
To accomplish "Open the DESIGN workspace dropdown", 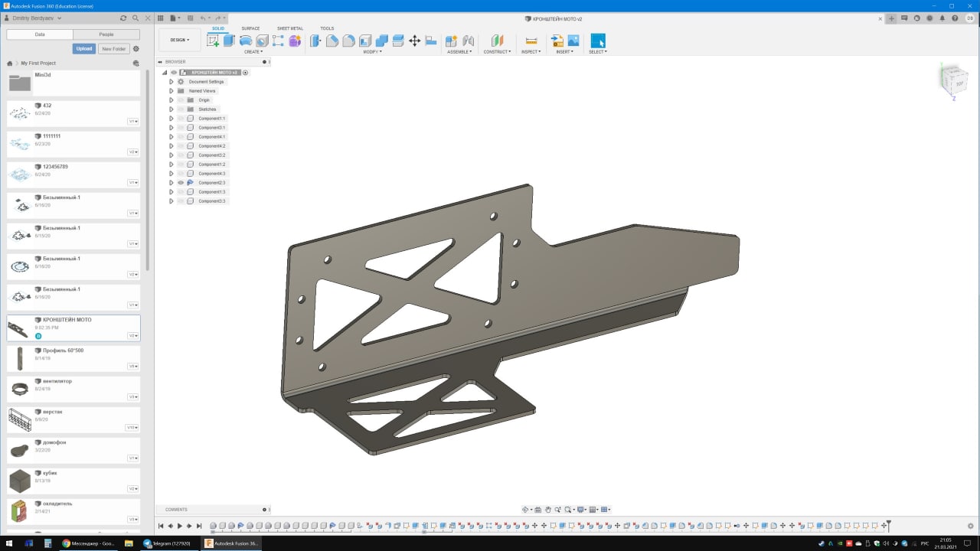I will pos(180,40).
